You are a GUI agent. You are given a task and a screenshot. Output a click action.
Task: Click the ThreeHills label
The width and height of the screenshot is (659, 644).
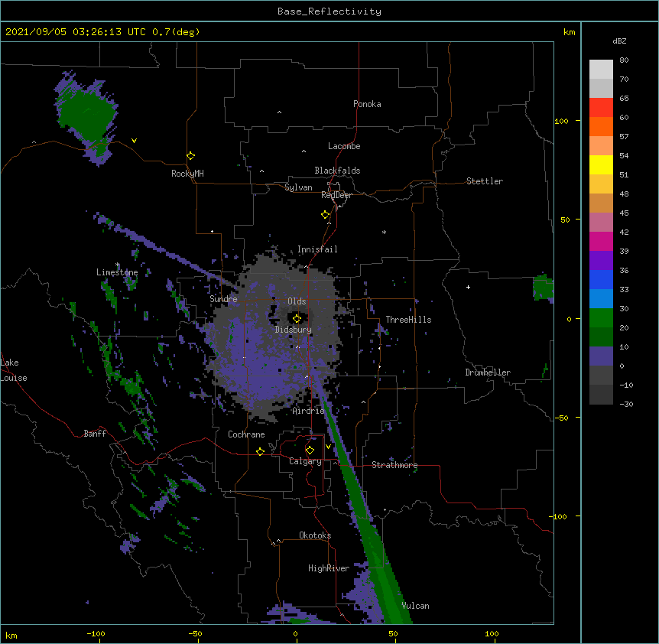click(408, 320)
